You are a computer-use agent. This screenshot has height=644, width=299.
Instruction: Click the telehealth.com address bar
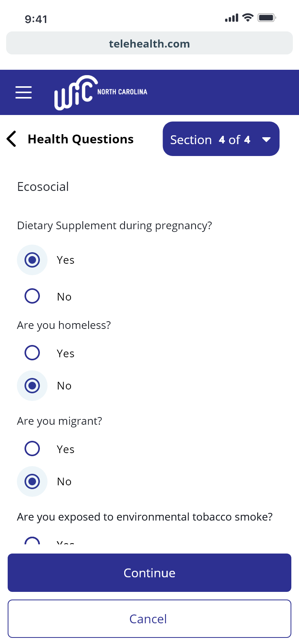pos(149,43)
